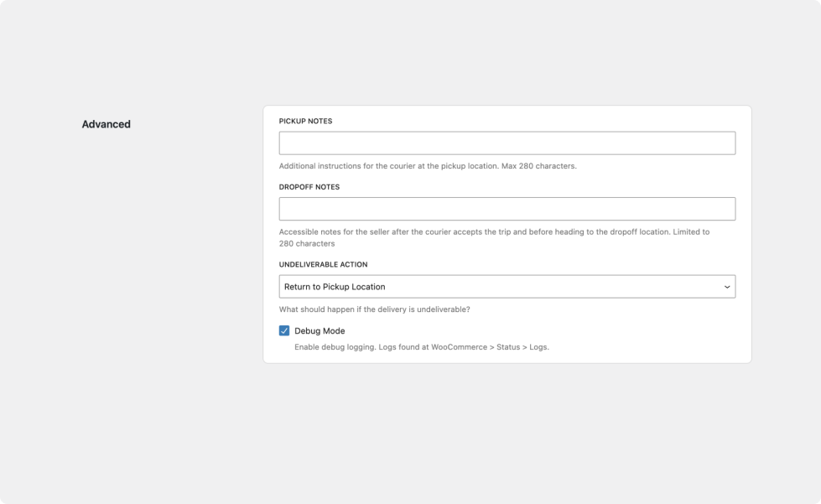Click the "UNDELIVERABLE ACTION" field label

pos(323,265)
